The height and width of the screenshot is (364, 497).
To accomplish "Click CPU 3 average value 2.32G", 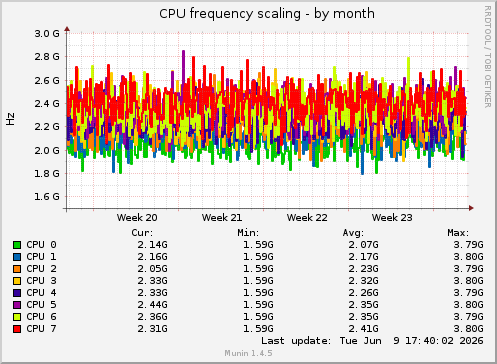I will click(363, 281).
